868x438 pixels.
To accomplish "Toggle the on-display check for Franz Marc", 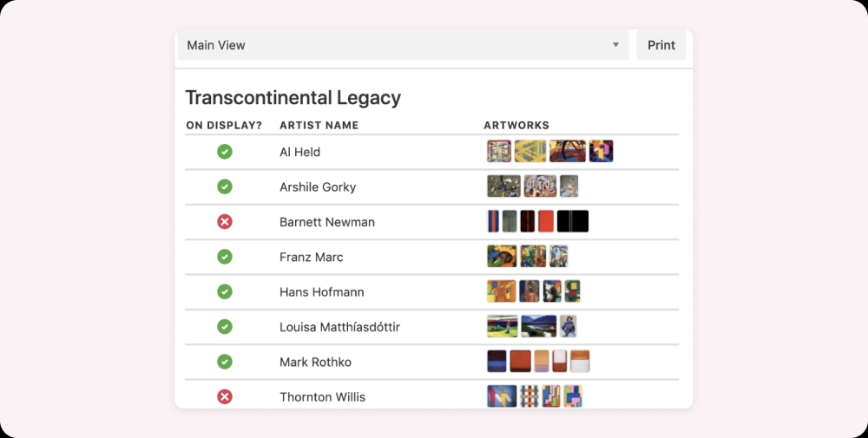I will point(225,257).
